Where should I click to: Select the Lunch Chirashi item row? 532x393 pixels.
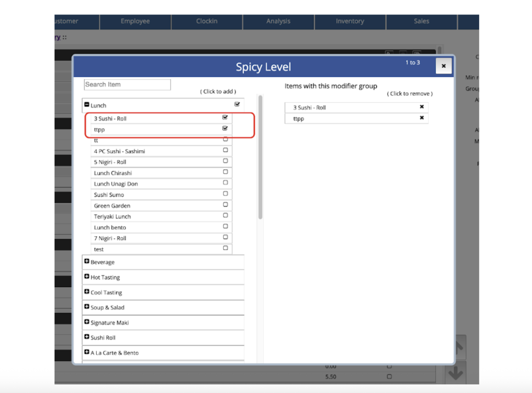[161, 173]
